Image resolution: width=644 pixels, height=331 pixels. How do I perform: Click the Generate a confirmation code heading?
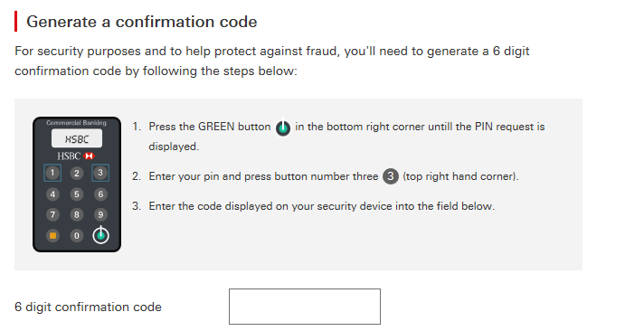(142, 22)
